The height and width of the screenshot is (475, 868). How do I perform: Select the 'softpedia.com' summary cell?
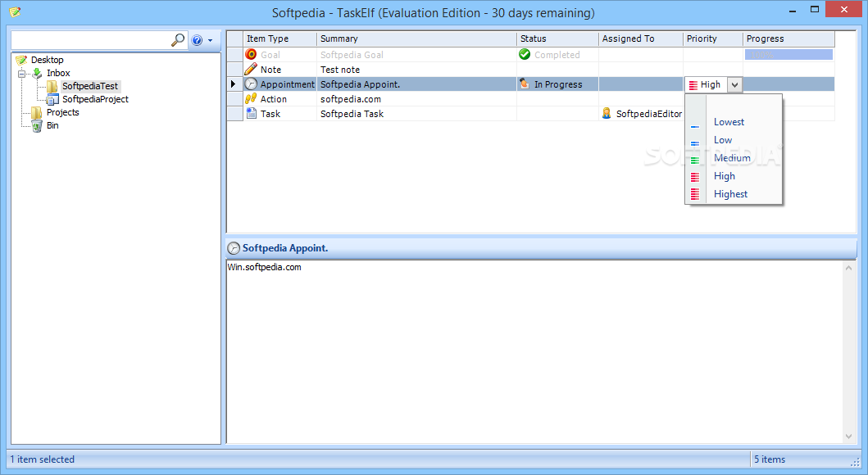tap(417, 99)
